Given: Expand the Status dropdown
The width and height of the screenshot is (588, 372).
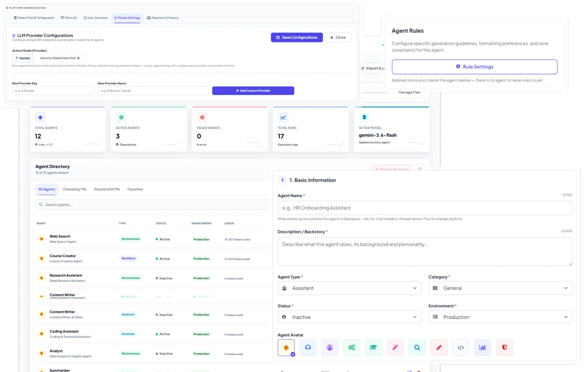Looking at the screenshot, I should [x=349, y=317].
